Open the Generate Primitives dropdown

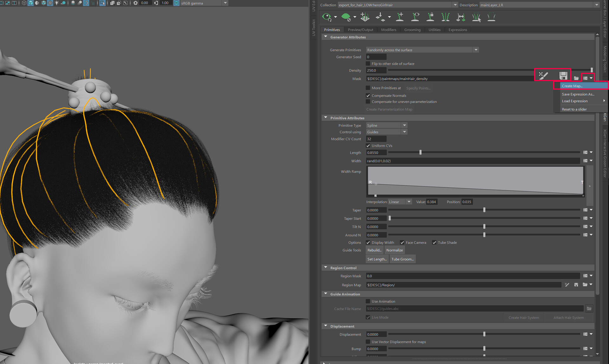click(x=422, y=50)
